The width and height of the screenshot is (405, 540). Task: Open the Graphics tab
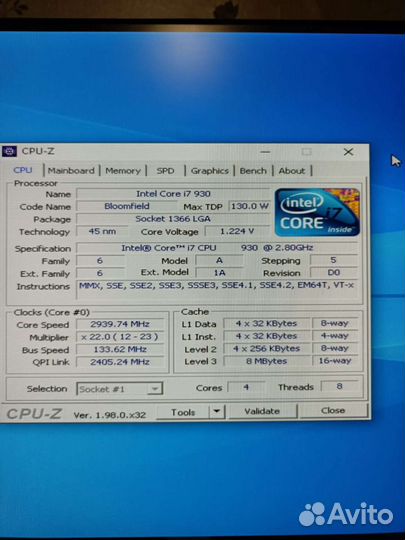[x=210, y=170]
